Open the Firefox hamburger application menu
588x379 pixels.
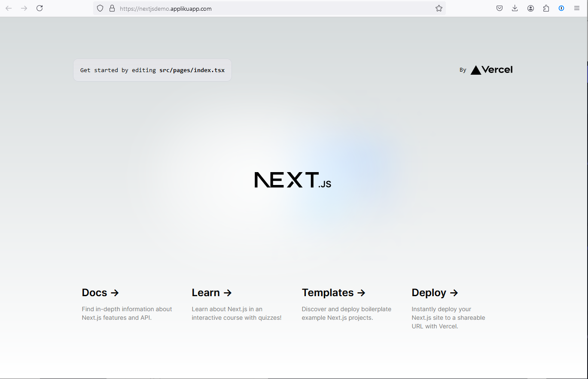click(x=577, y=8)
